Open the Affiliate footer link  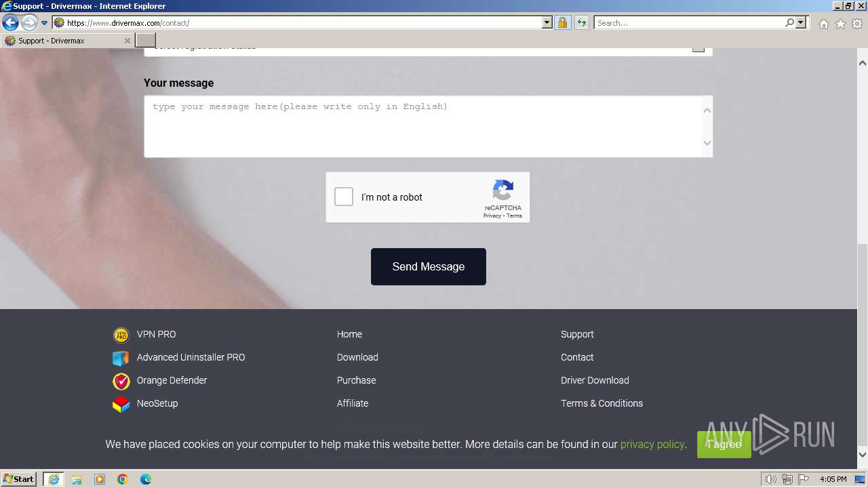353,403
